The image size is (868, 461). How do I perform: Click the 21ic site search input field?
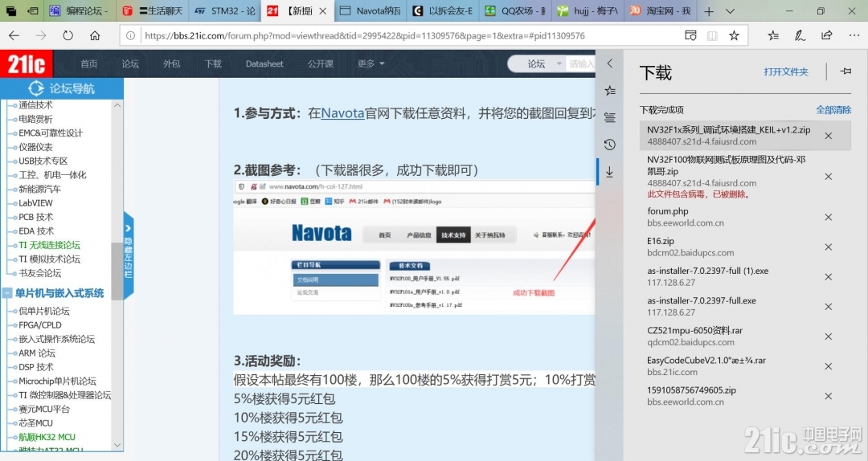581,63
